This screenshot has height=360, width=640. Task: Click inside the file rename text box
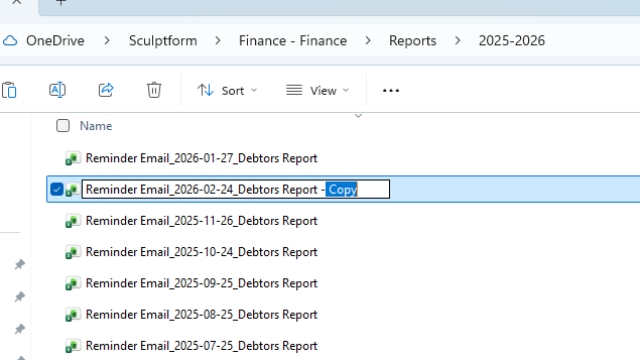point(236,189)
